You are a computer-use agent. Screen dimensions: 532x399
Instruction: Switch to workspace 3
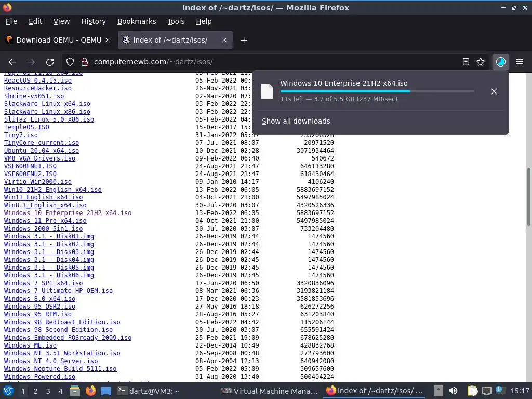[48, 391]
